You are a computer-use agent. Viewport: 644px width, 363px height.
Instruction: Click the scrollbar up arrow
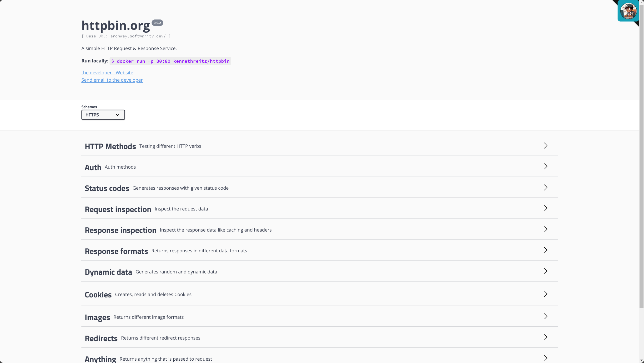[641, 2]
